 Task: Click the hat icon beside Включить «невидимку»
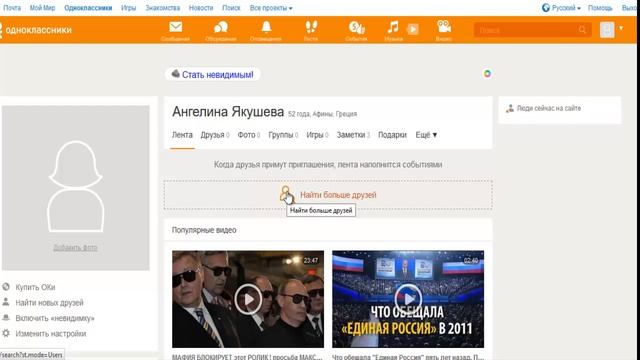click(6, 318)
